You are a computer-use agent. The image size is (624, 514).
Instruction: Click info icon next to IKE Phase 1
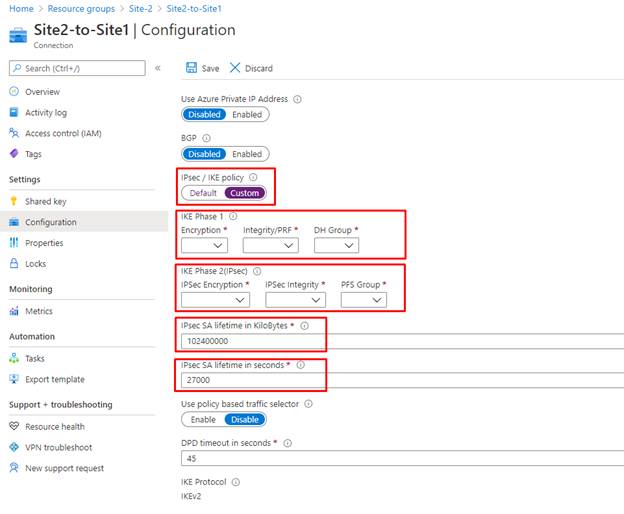[233, 216]
